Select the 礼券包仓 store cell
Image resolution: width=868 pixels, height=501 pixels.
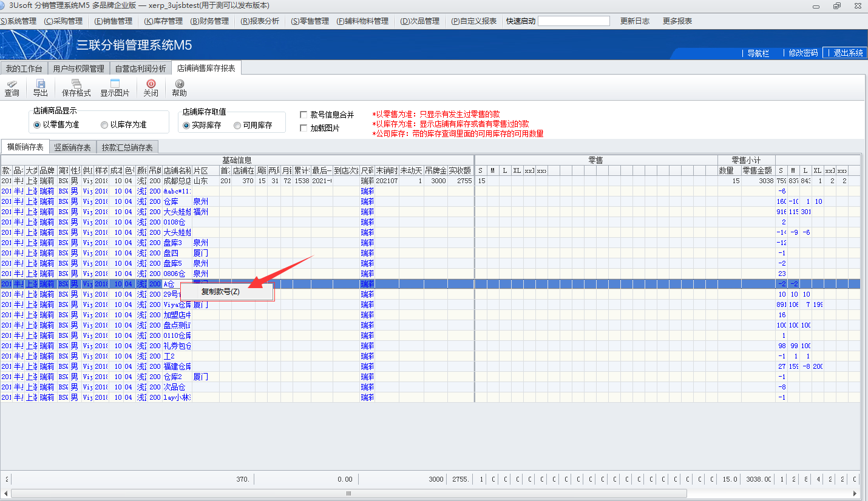(177, 346)
